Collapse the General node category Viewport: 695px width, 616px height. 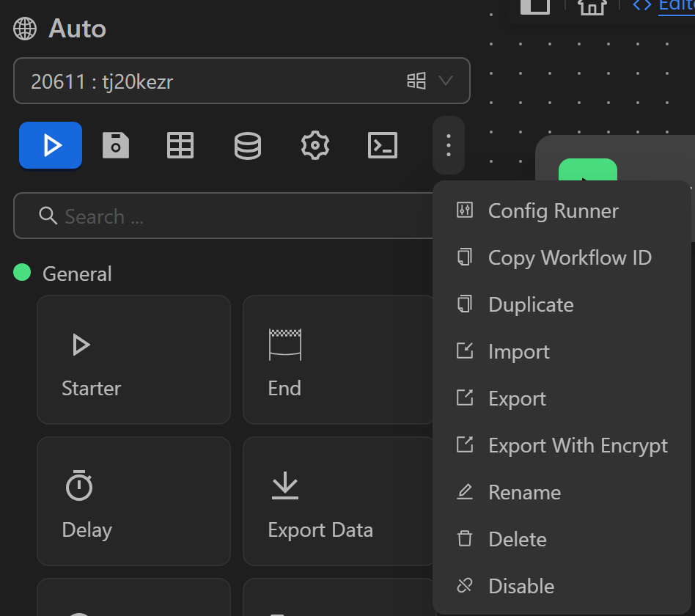[77, 273]
